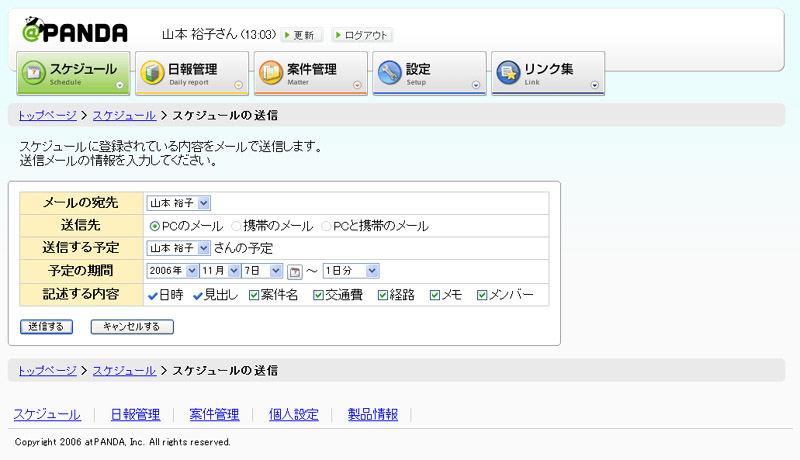Toggle the 経路 checkbox
Viewport: 800px width, 460px height.
[x=383, y=295]
